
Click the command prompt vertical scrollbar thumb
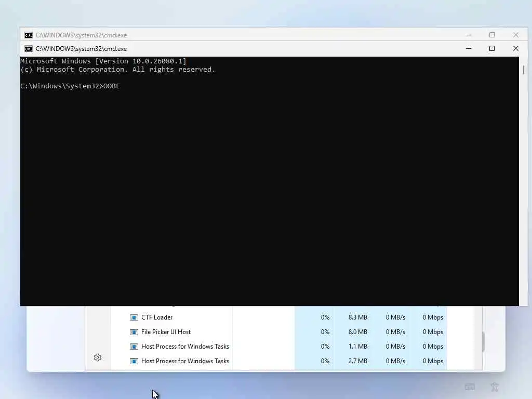524,70
